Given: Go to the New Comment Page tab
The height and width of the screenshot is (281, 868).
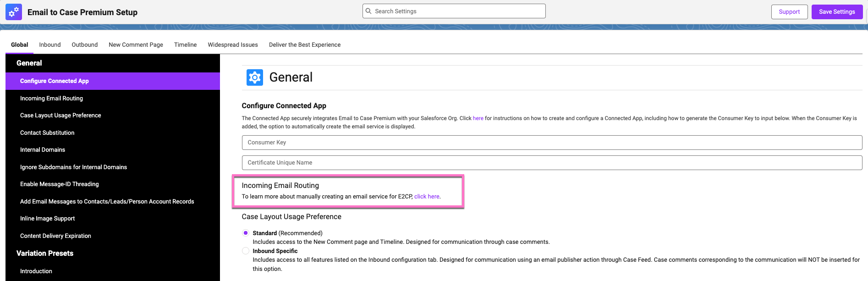Looking at the screenshot, I should [136, 45].
